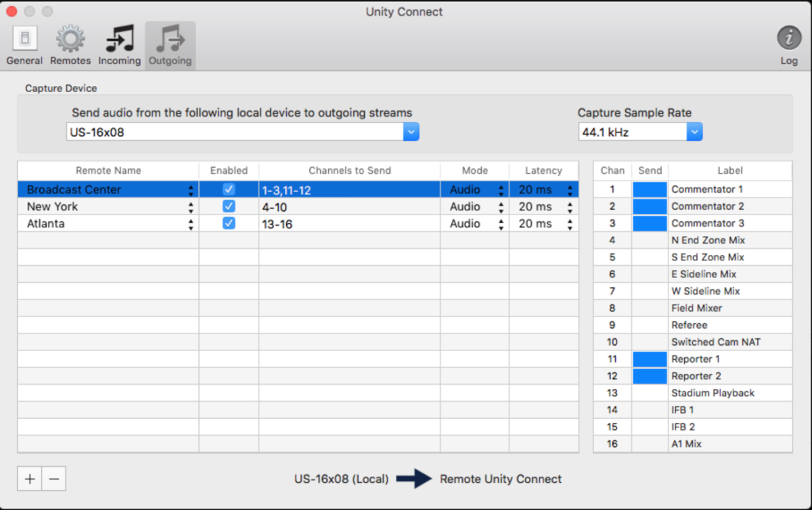Toggle Send for channel 11 Reporter 1

point(650,359)
